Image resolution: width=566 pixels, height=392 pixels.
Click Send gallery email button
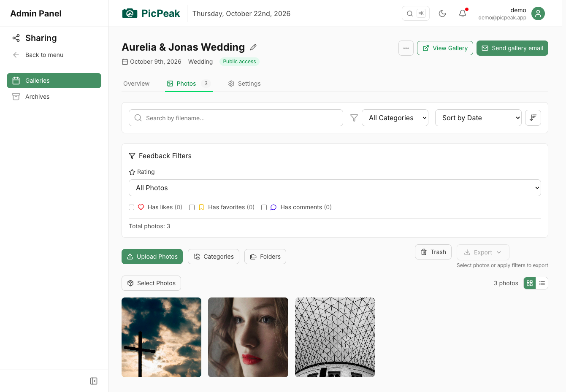(512, 48)
